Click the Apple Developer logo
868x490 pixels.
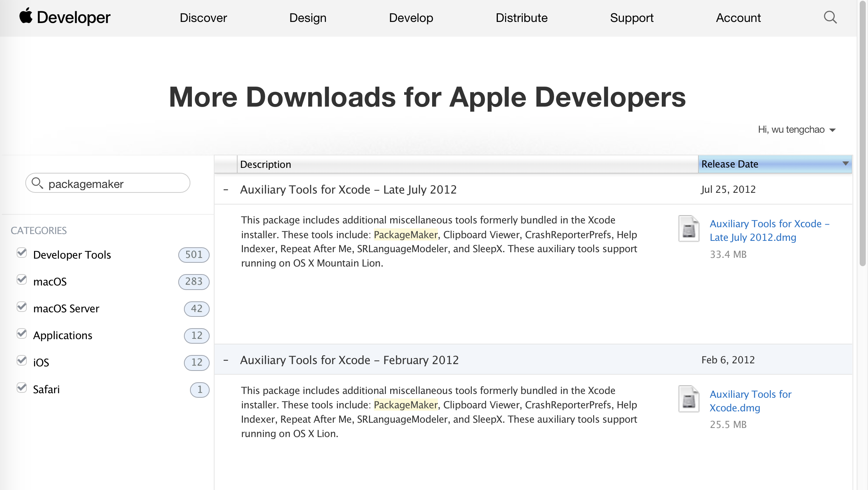point(65,17)
